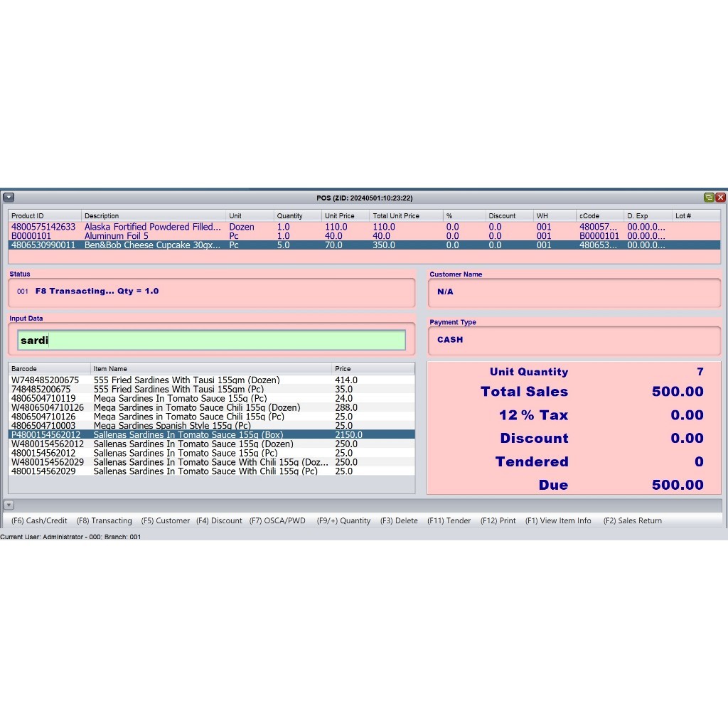728x728 pixels.
Task: Sort by Product ID column header
Action: (45, 216)
